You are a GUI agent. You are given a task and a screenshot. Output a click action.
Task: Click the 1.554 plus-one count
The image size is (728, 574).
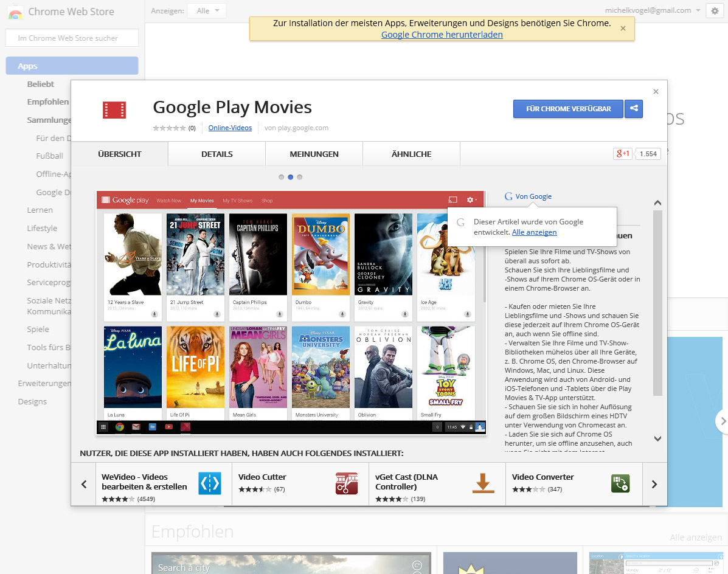[648, 154]
